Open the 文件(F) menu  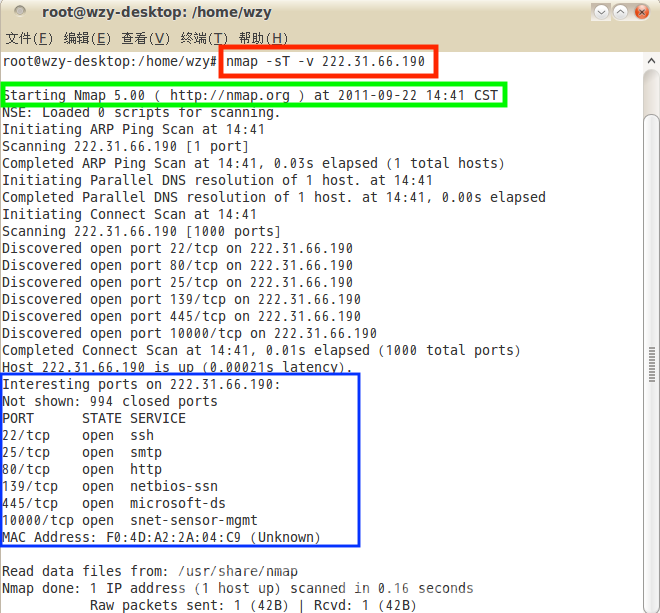(29, 38)
